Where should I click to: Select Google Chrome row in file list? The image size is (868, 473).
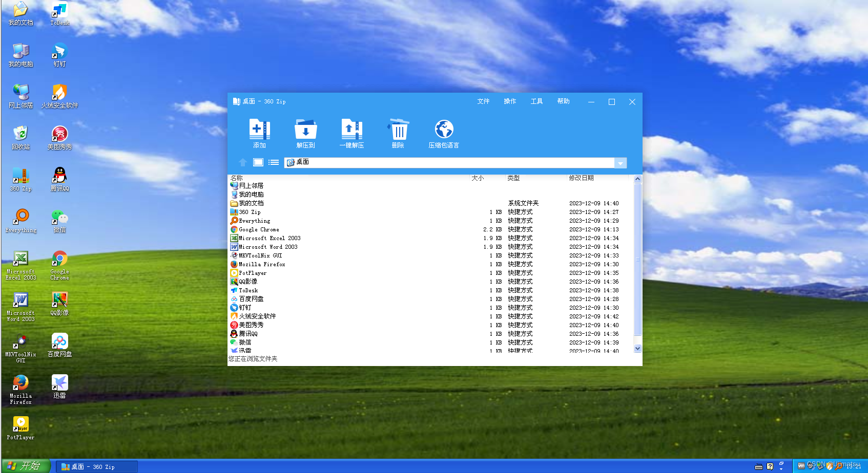pyautogui.click(x=430, y=229)
